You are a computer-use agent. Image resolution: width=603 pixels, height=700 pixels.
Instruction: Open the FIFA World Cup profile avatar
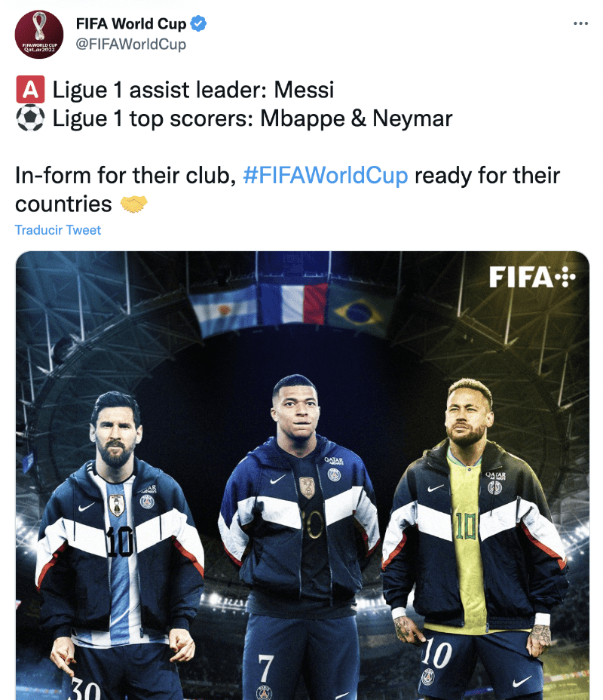pos(38,35)
